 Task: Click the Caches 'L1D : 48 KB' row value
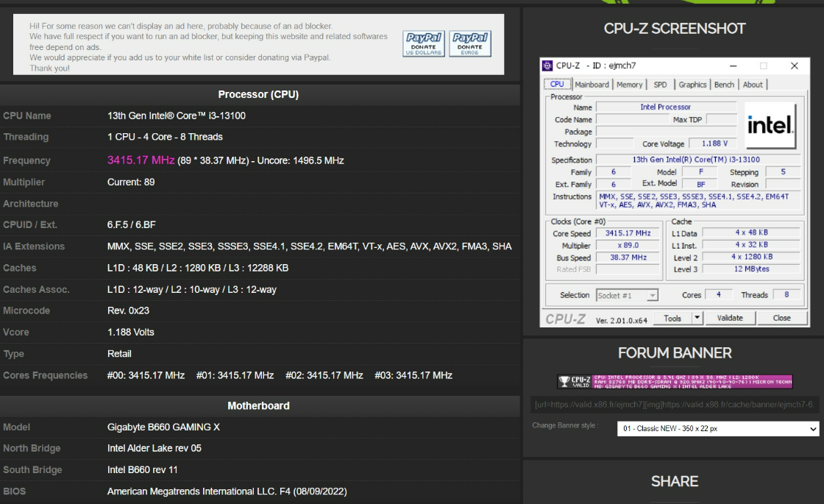pos(198,268)
